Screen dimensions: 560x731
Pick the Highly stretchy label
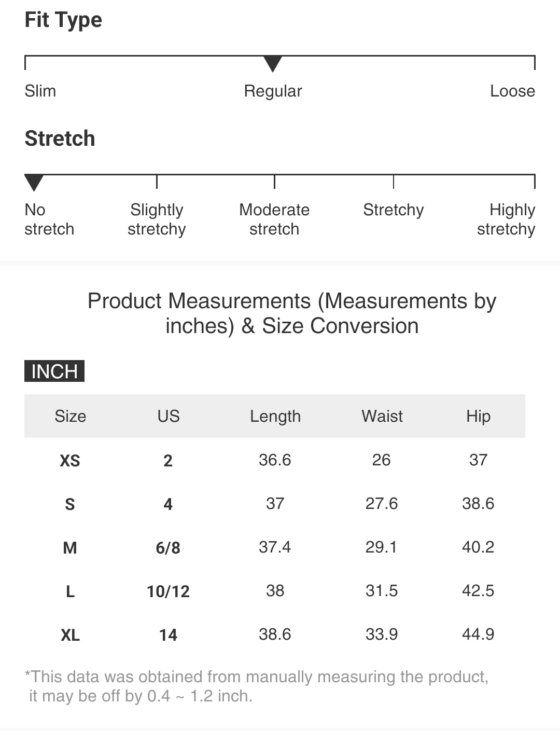(507, 219)
